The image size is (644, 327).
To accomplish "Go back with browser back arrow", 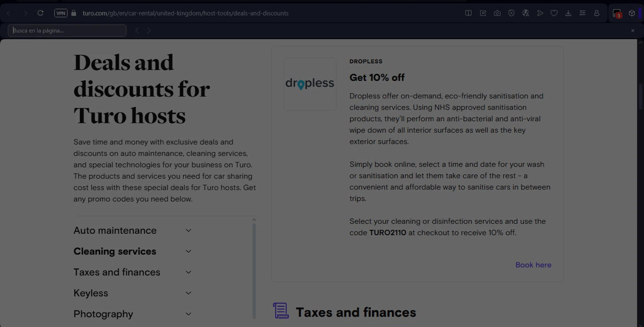I will pos(9,13).
